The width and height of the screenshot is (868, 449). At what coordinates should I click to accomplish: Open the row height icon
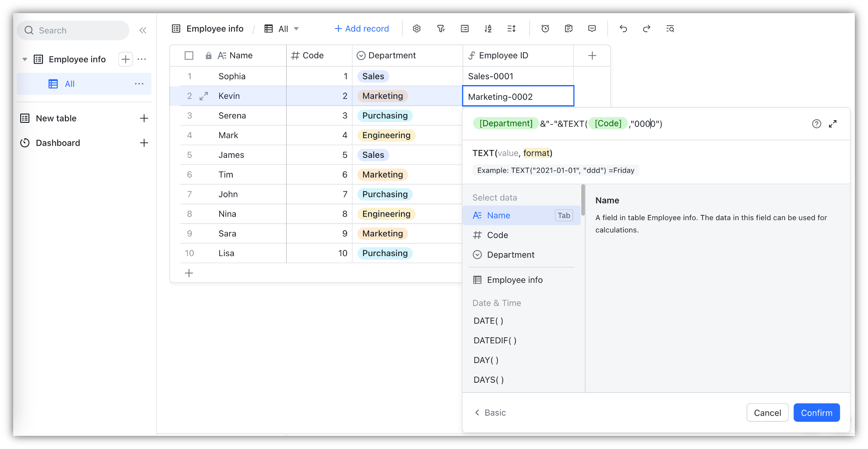(511, 29)
